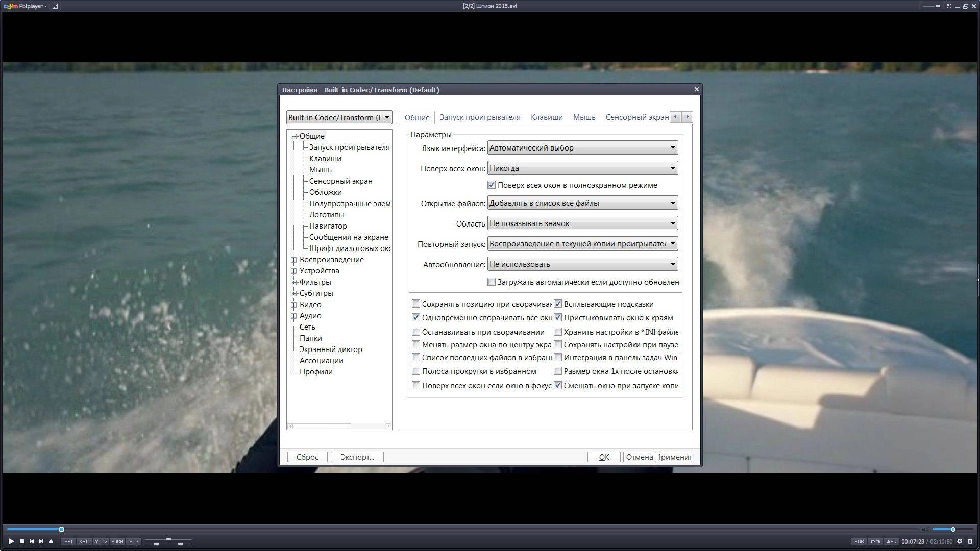
Task: Uncheck Одновременно сворачивать все окна
Action: click(x=416, y=318)
